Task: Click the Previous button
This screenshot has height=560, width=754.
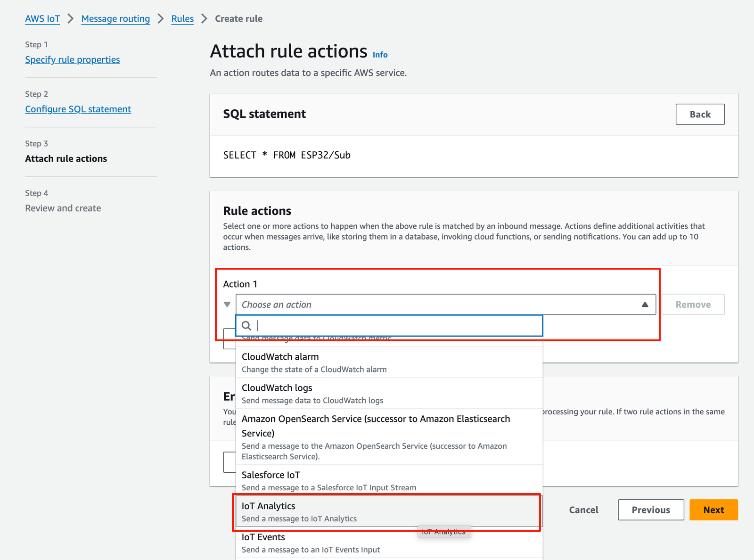Action: tap(651, 510)
